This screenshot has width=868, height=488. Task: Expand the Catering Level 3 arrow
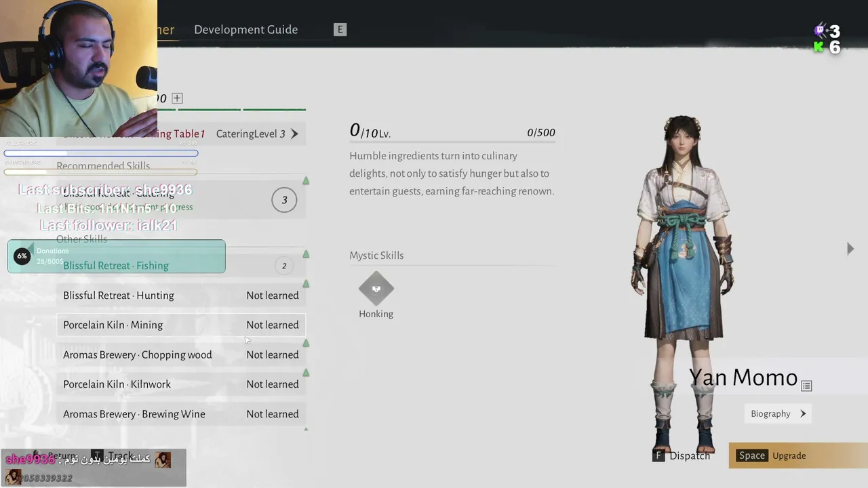click(x=294, y=134)
